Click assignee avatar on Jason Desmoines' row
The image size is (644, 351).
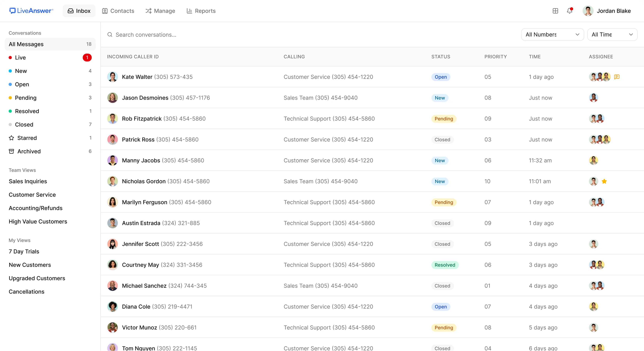pyautogui.click(x=593, y=98)
